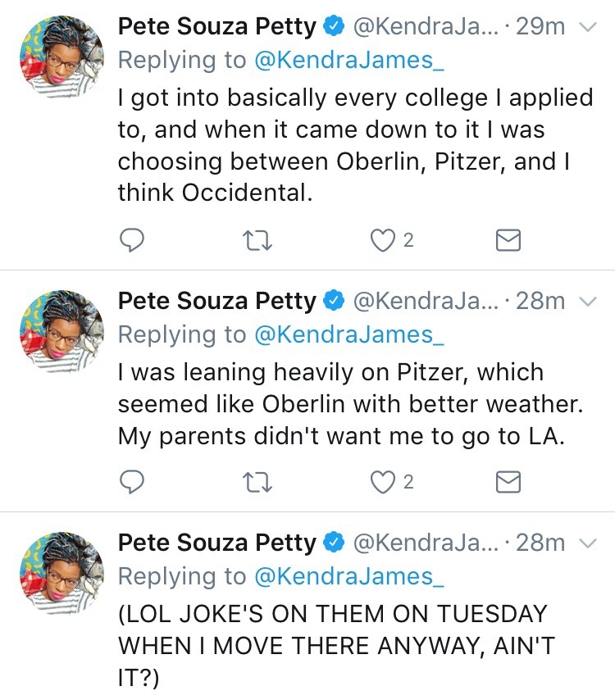615x700 pixels.
Task: Reply to the Oberlin, Pitzer, Occidental tweet
Action: coord(132,240)
